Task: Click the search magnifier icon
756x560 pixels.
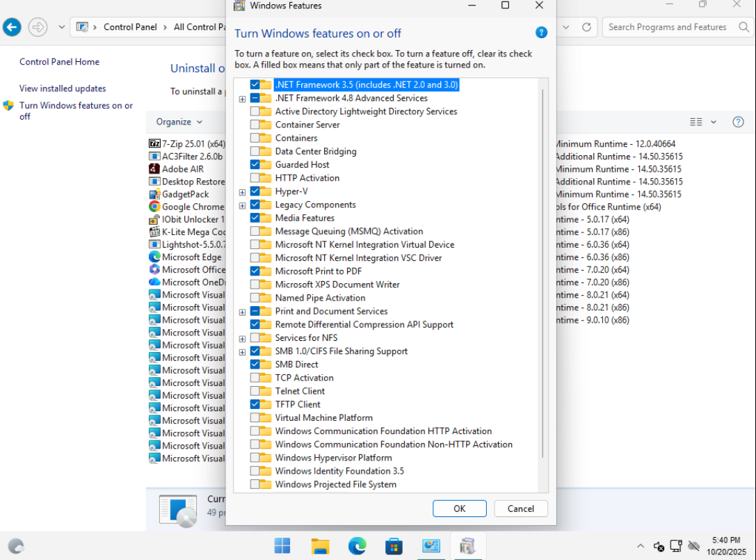Action: click(x=744, y=27)
